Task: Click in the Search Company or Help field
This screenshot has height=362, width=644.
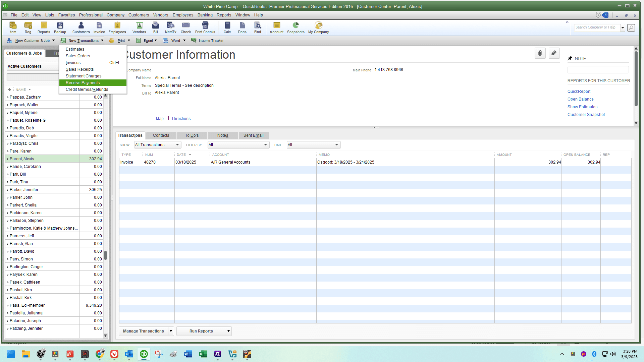Action: 597,28
